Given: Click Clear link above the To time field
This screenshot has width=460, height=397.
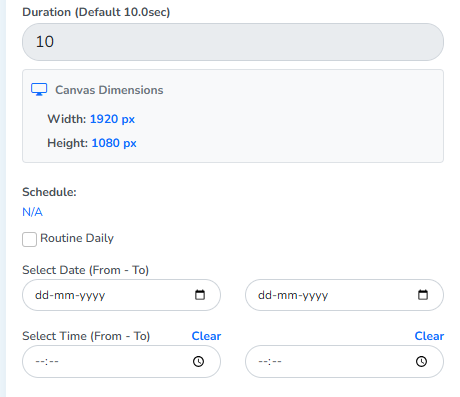Looking at the screenshot, I should pos(429,336).
